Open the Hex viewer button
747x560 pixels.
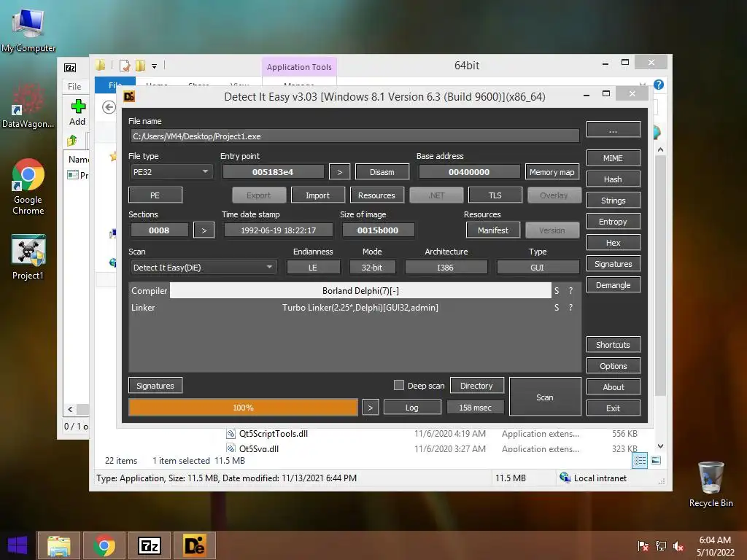pyautogui.click(x=613, y=243)
